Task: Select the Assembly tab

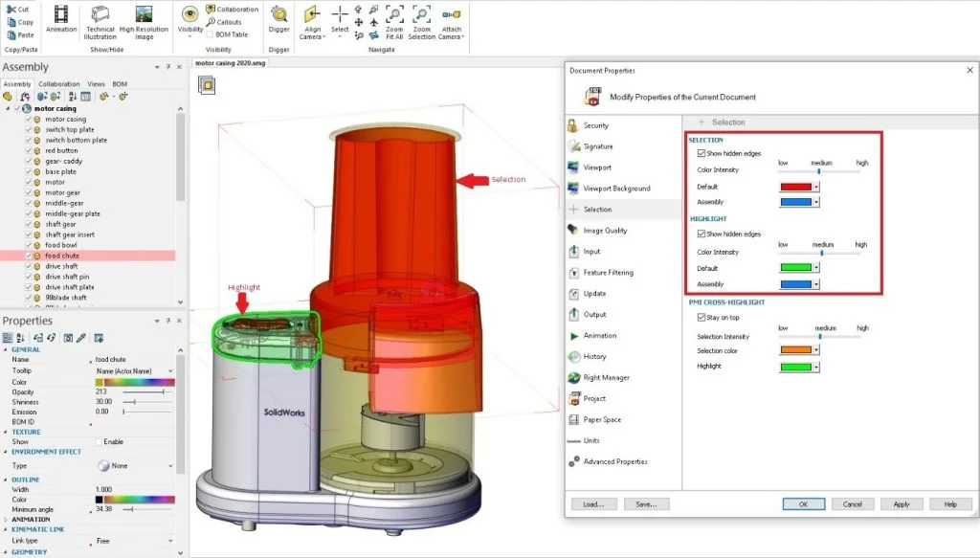Action: click(x=17, y=83)
